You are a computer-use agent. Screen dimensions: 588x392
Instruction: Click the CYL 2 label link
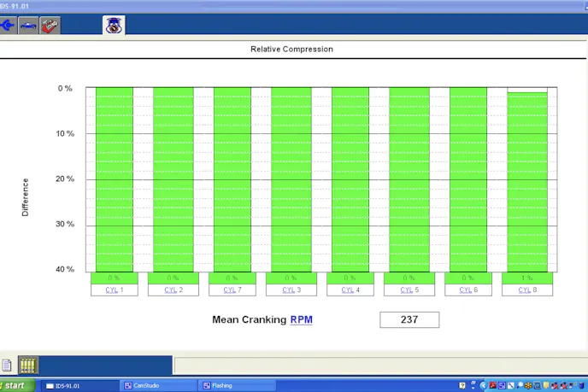tap(173, 290)
